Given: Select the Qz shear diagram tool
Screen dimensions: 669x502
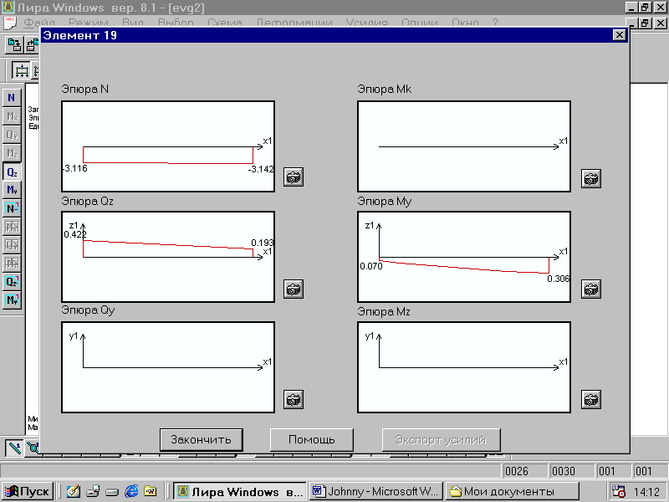Looking at the screenshot, I should tap(12, 172).
